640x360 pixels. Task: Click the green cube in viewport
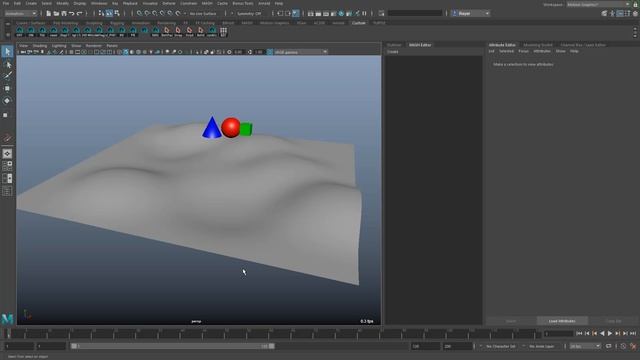[246, 129]
